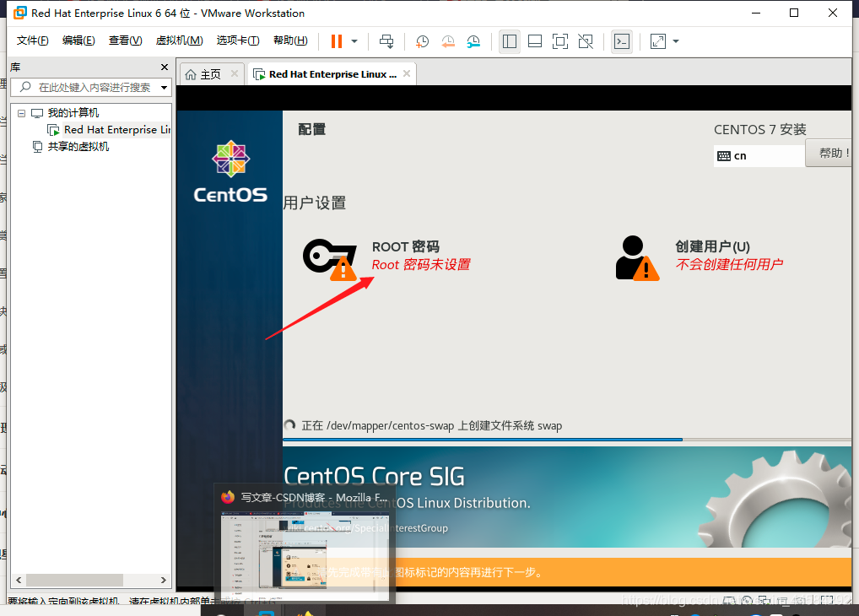This screenshot has height=616, width=859.
Task: Open the 查看(V) menu
Action: 125,41
